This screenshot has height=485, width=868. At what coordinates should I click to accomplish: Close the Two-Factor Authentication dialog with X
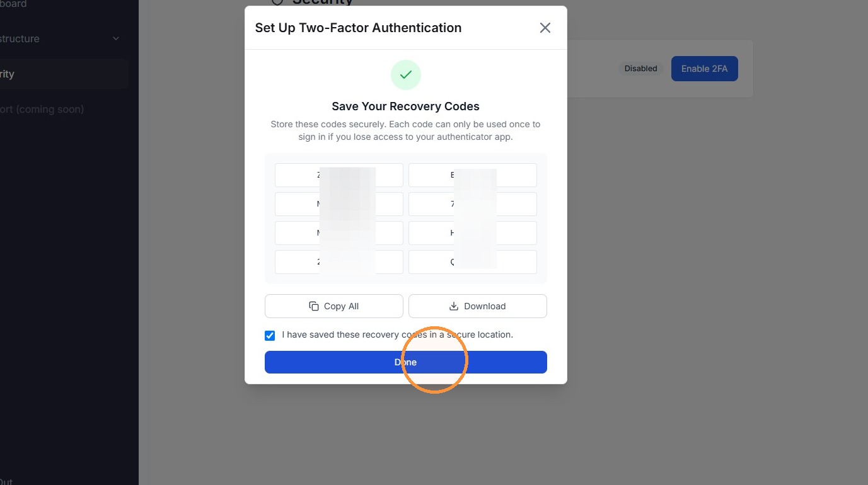pyautogui.click(x=545, y=28)
